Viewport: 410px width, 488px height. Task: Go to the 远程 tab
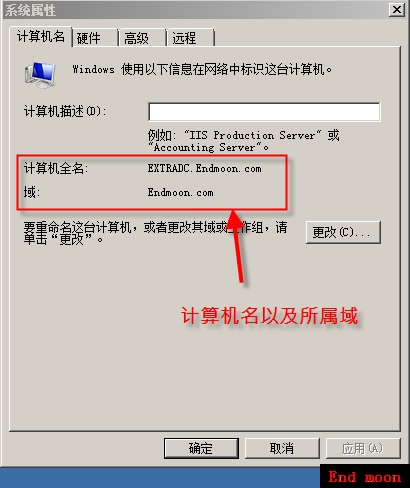pos(190,38)
